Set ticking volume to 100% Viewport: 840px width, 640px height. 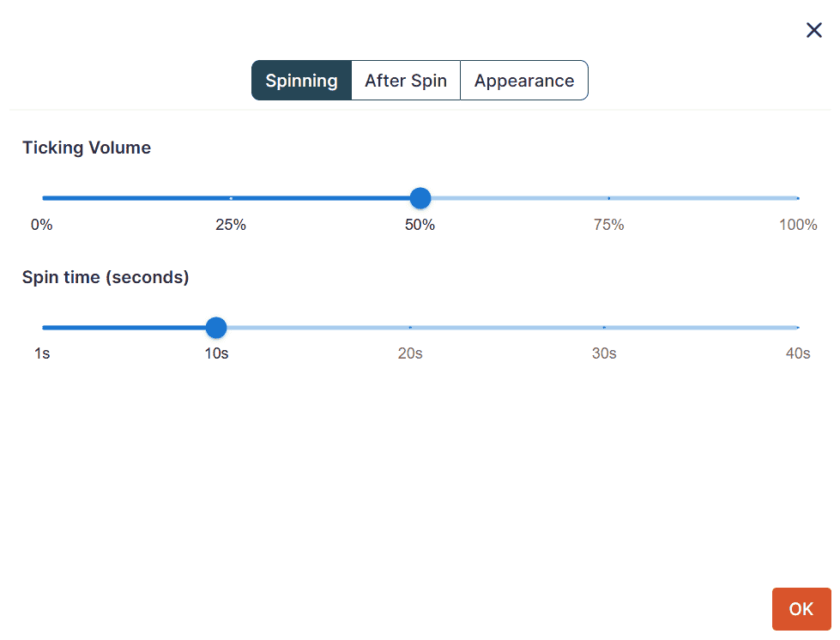pos(798,198)
